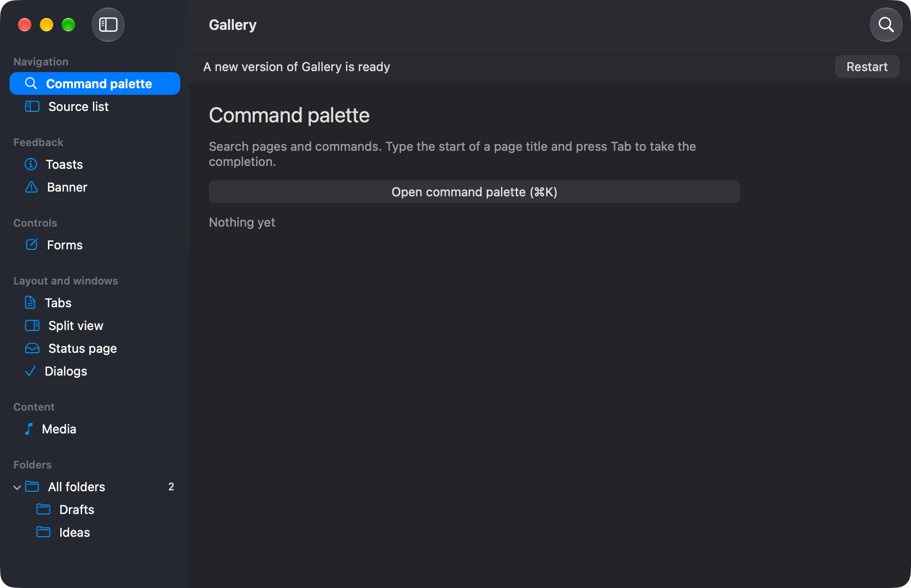Open the Ideas folder

coord(95,532)
